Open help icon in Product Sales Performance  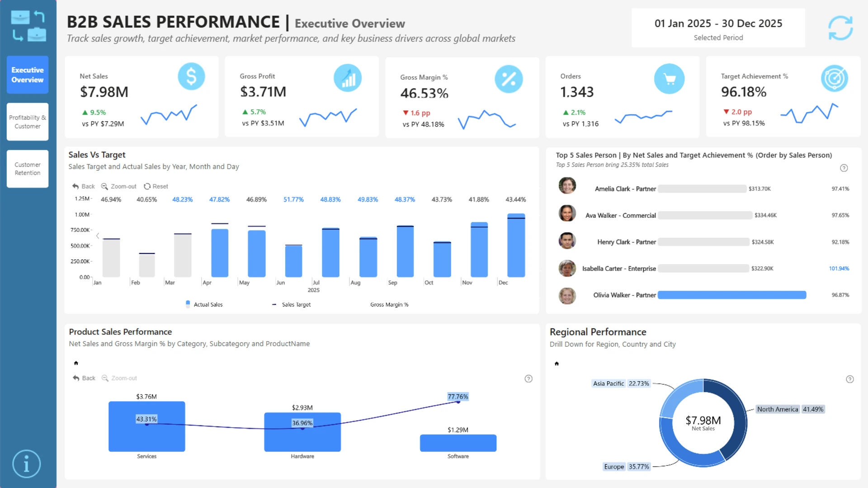coord(528,379)
